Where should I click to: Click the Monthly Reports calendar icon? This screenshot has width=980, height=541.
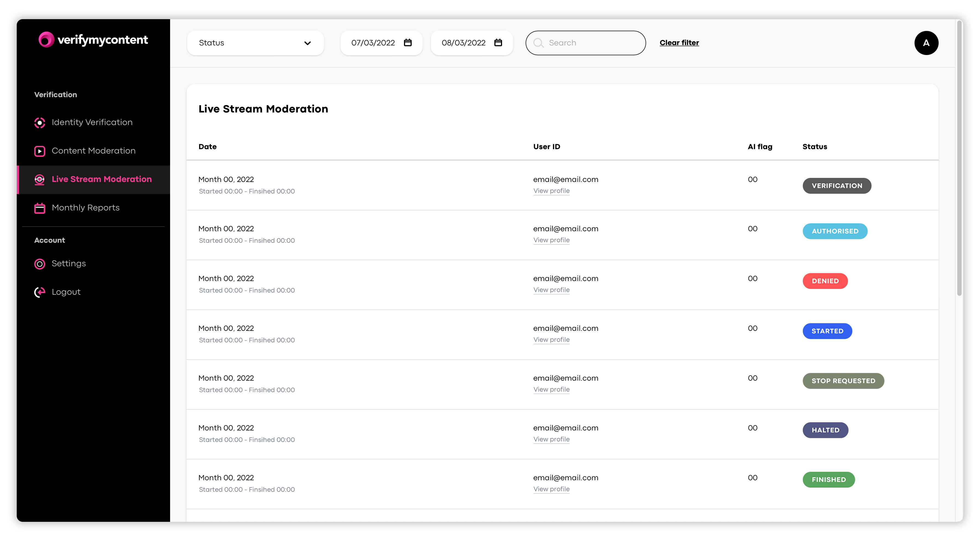click(39, 208)
